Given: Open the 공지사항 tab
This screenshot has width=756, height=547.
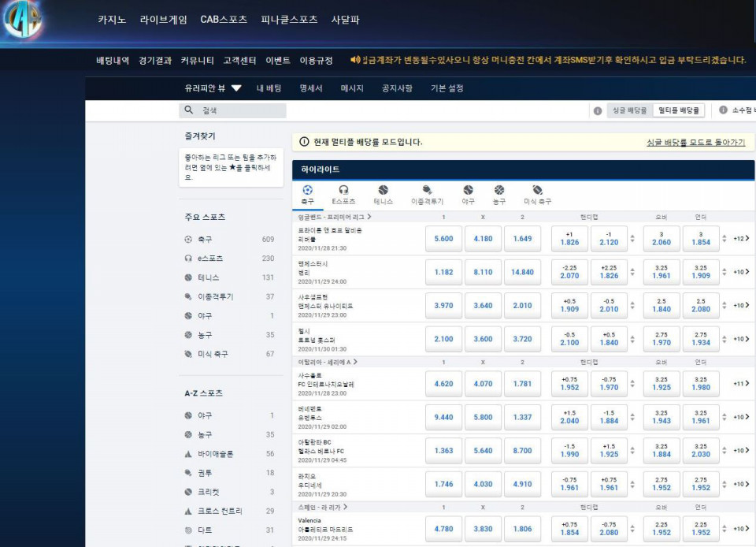Looking at the screenshot, I should [x=397, y=88].
